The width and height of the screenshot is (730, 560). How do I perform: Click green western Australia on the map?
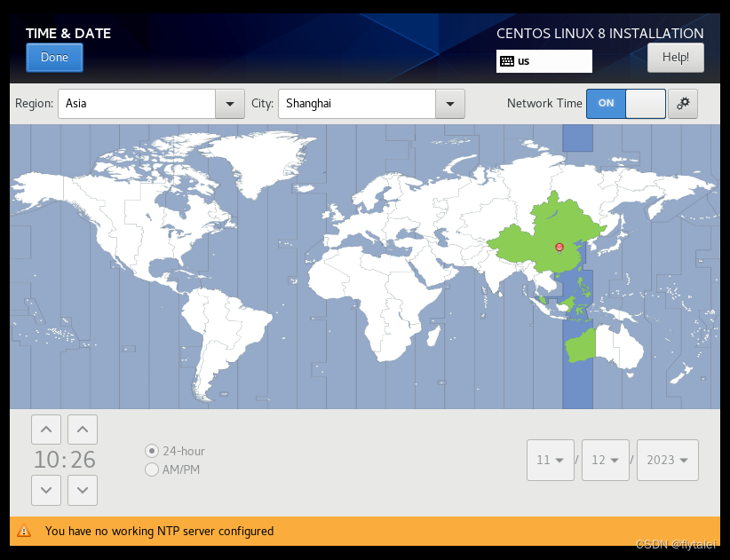(581, 346)
